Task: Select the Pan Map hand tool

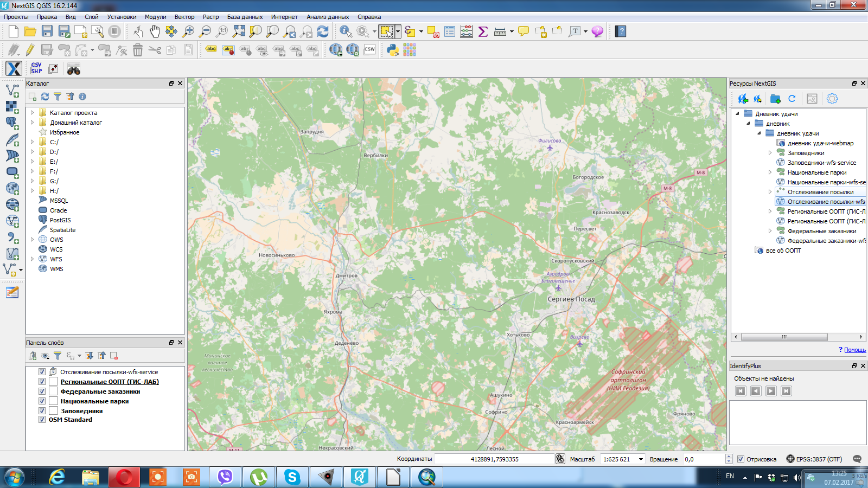Action: tap(155, 31)
